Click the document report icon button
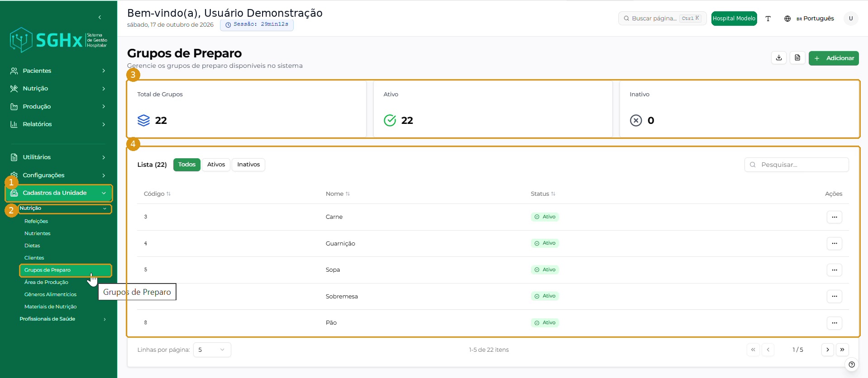This screenshot has height=378, width=868. tap(797, 58)
